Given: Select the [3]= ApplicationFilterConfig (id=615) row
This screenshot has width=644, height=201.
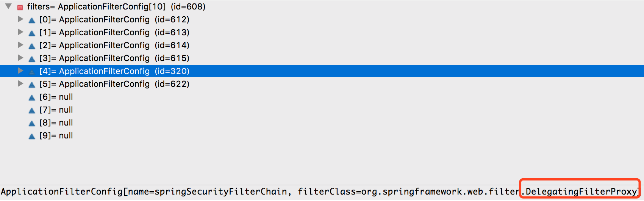Looking at the screenshot, I should [x=114, y=58].
